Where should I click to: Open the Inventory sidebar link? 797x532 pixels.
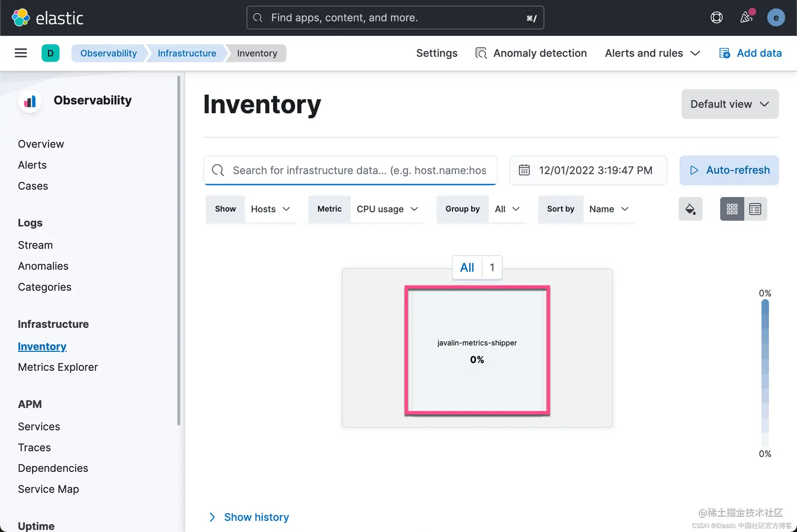42,347
